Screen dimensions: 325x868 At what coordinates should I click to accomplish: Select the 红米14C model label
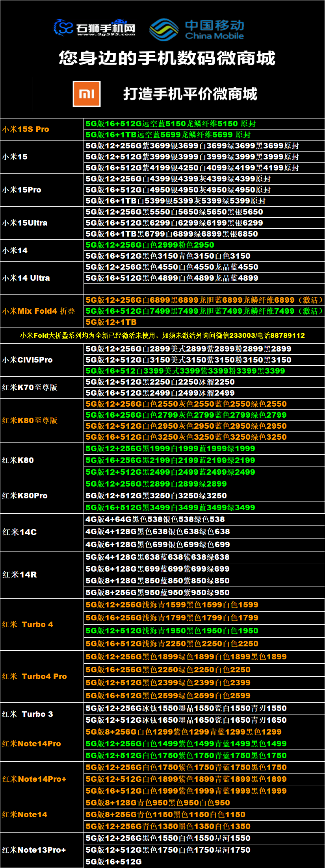[19, 532]
